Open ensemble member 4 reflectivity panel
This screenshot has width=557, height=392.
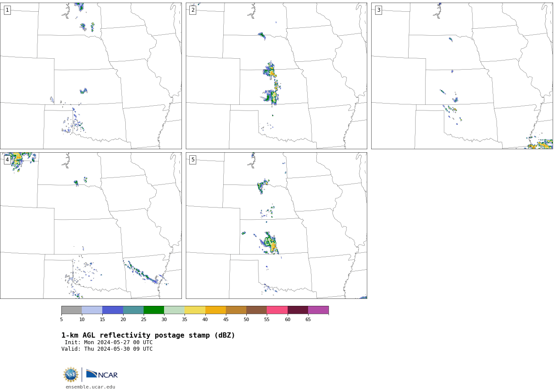click(x=91, y=225)
